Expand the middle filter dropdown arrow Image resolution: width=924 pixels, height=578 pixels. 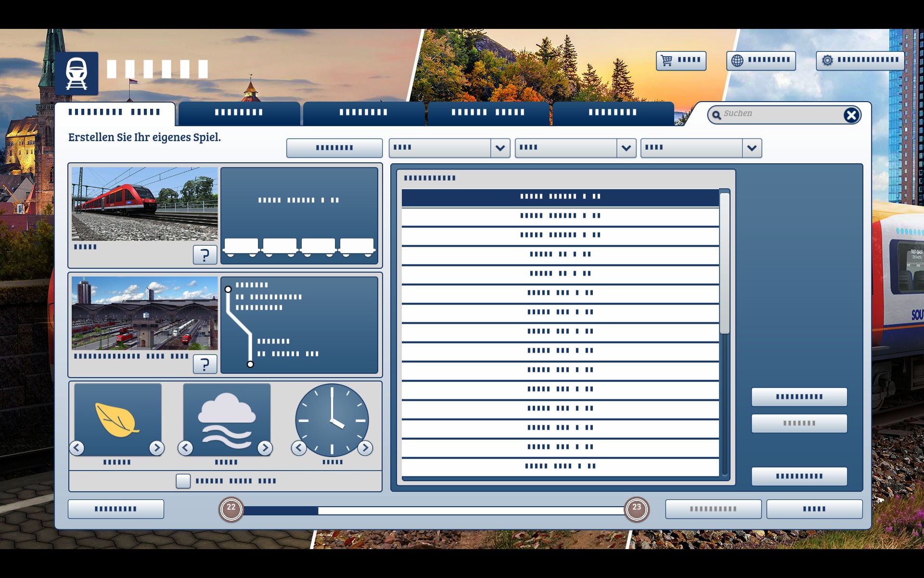pos(626,148)
